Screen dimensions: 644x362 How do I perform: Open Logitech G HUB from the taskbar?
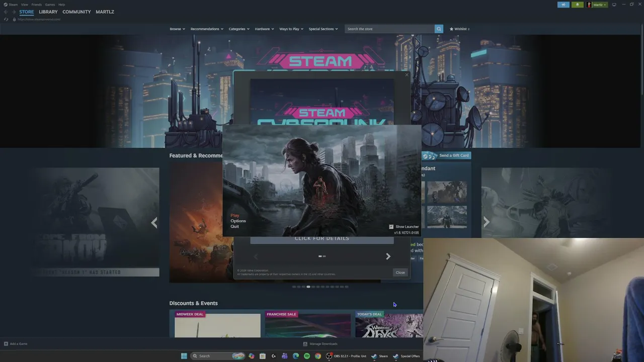click(x=274, y=356)
